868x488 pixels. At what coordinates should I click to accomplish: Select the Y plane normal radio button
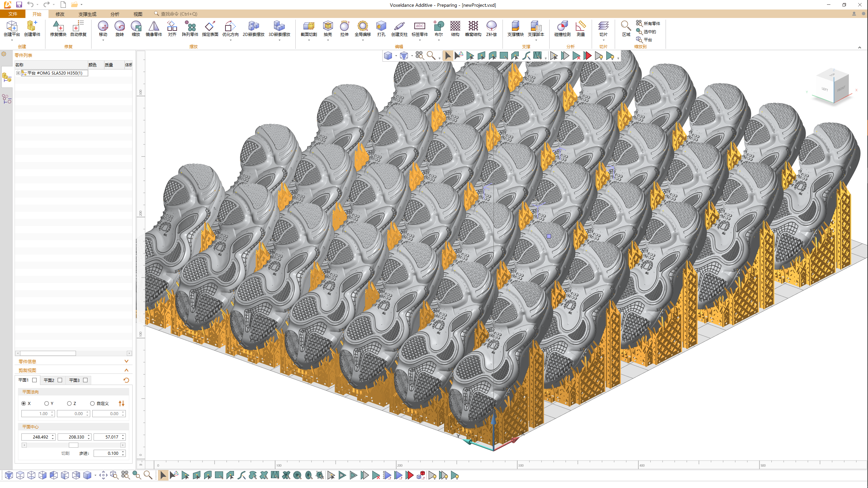coord(47,403)
